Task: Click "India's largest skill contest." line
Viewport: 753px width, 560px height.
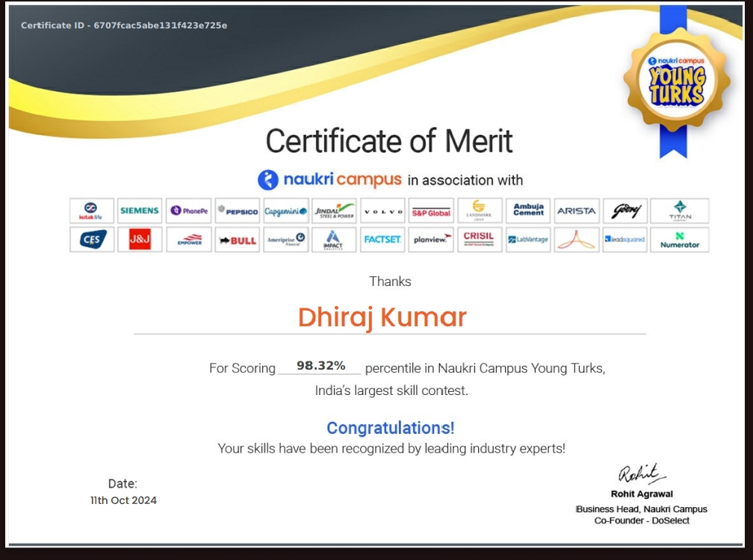Action: tap(391, 391)
